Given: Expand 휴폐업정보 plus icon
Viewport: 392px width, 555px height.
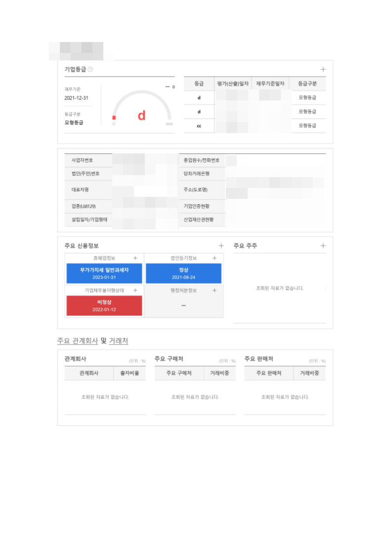Looking at the screenshot, I should (135, 258).
